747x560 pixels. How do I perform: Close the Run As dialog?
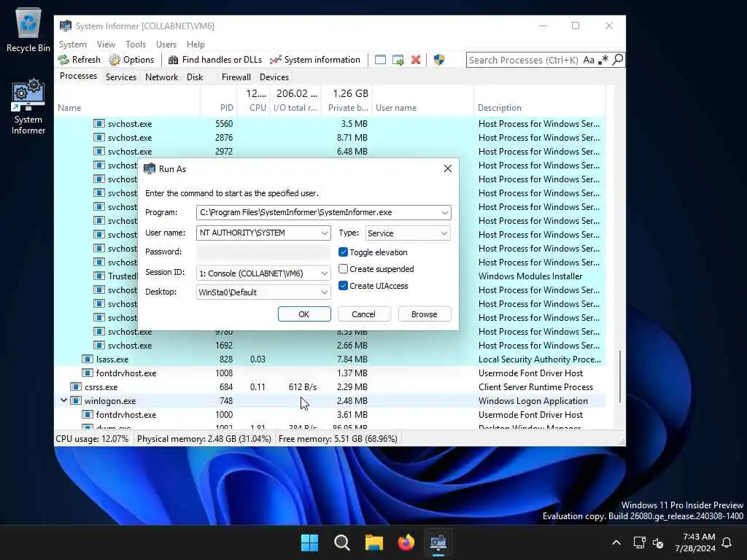[x=447, y=168]
